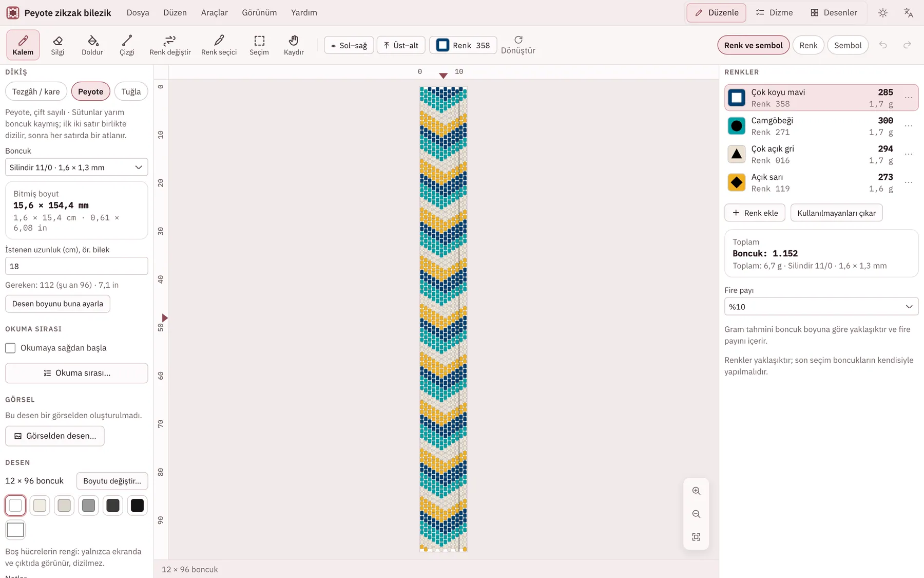This screenshot has width=924, height=578.
Task: Open the Dosya menu
Action: (x=138, y=13)
